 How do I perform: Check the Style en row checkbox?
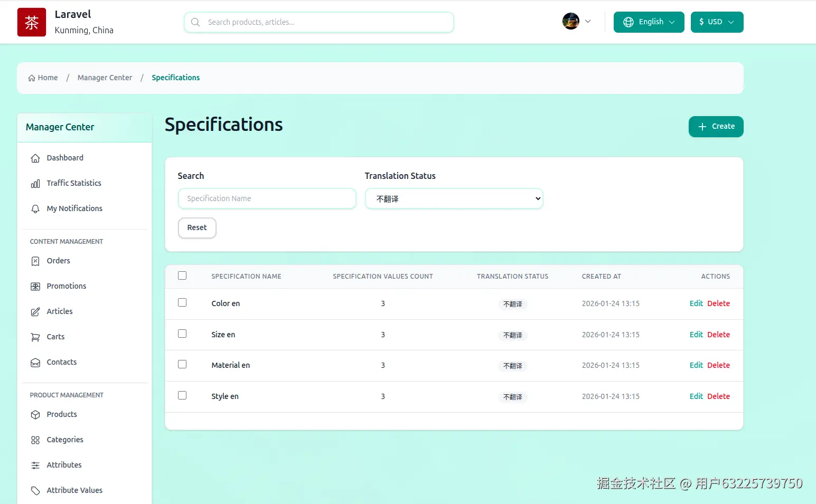[x=182, y=395]
